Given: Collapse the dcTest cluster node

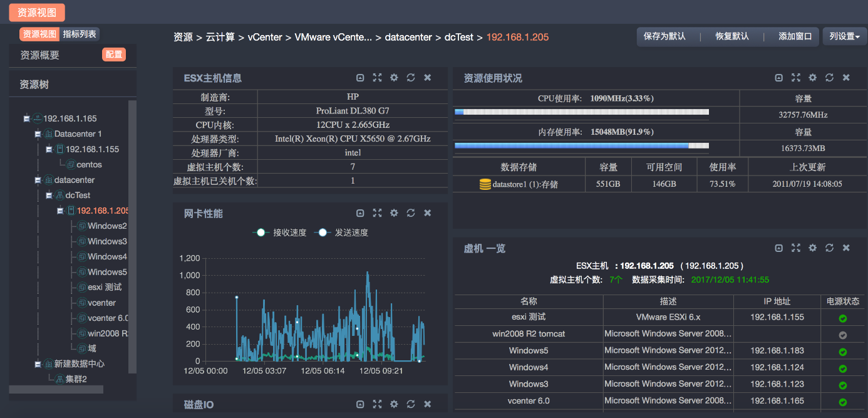Looking at the screenshot, I should coord(49,196).
